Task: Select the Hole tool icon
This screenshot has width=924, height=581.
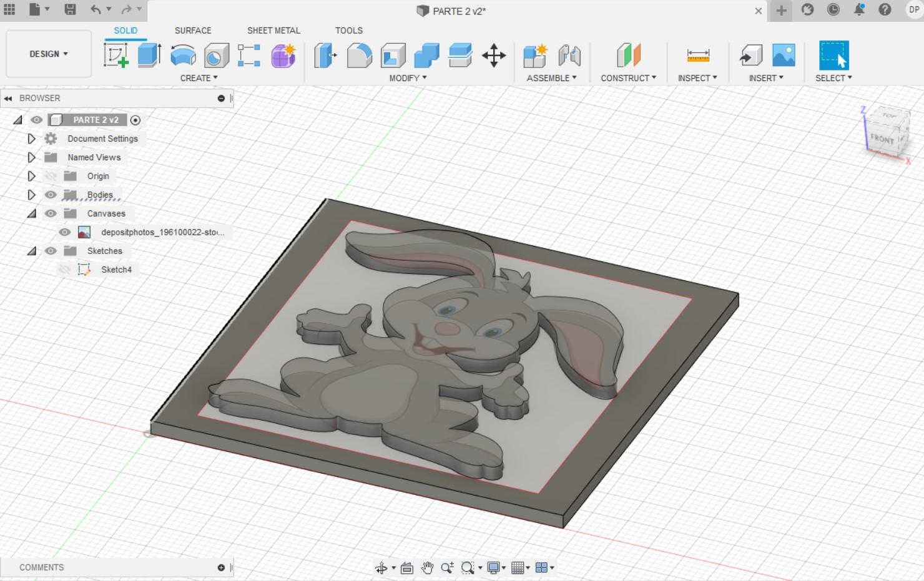Action: (216, 55)
